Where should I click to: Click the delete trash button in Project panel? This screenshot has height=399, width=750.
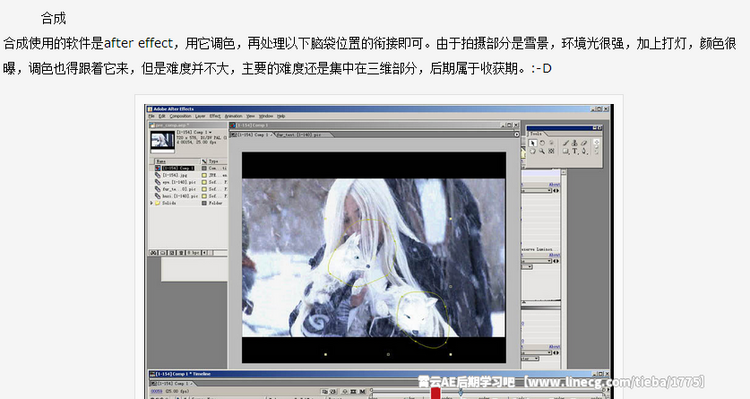(181, 253)
